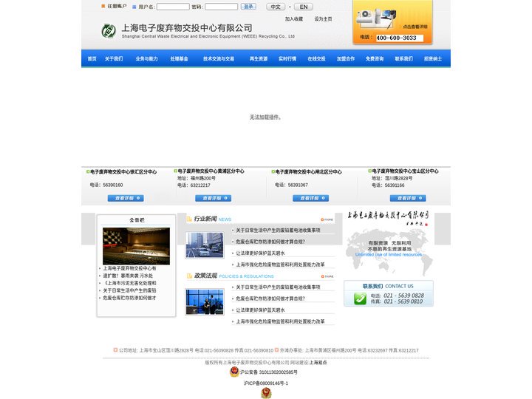532x399 pixels.
Task: Open bulletin item 危废仓库贮存防渗如何做才
Action: click(x=129, y=298)
